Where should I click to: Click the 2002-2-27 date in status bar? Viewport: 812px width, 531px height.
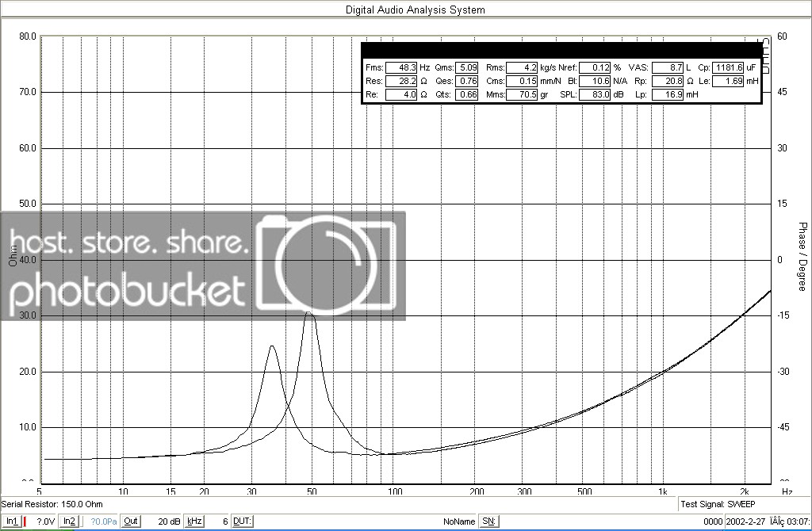(746, 521)
